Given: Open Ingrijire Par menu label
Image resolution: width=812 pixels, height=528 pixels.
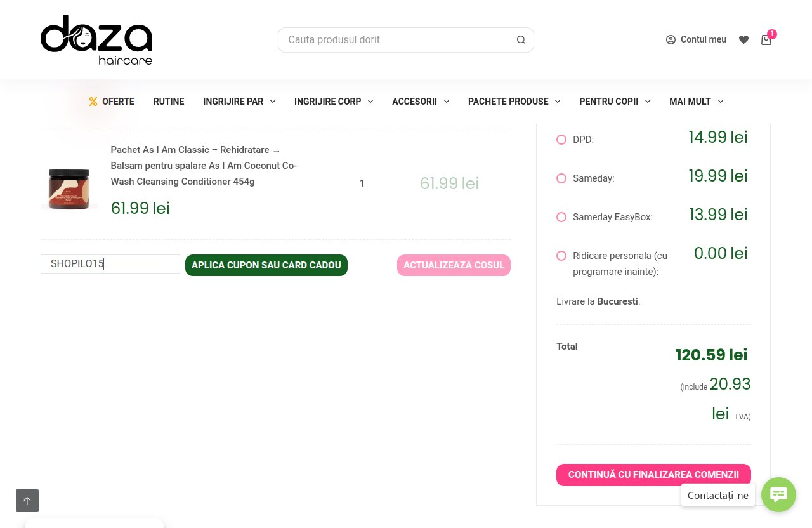Looking at the screenshot, I should coord(233,102).
